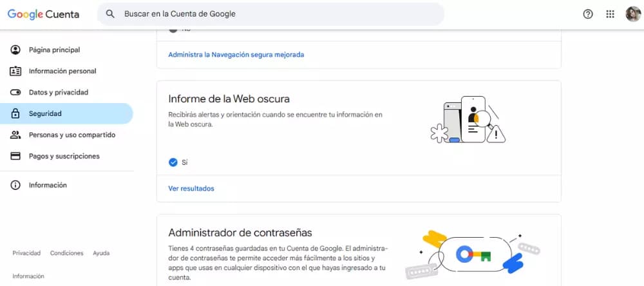Viewport: 644px width, 286px height.
Task: Open the Seguridad section
Action: point(45,114)
